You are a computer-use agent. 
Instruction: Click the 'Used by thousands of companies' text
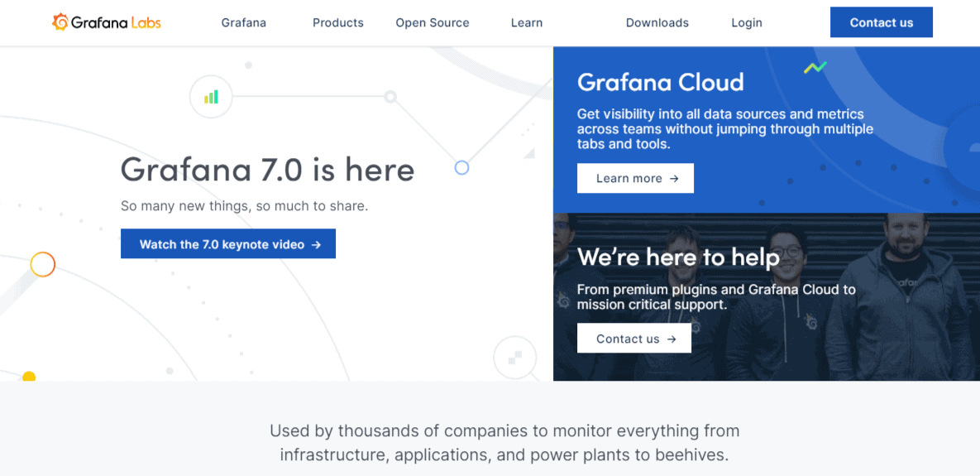point(504,442)
